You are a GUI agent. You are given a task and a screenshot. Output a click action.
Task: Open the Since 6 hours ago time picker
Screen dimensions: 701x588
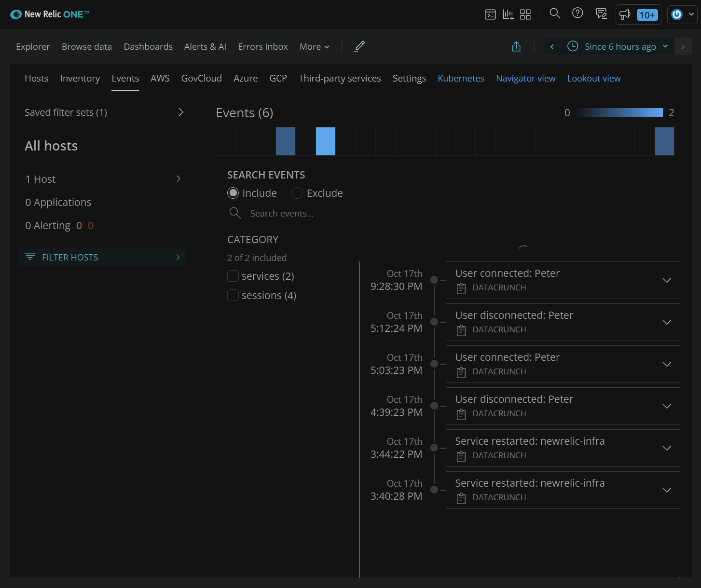click(617, 47)
